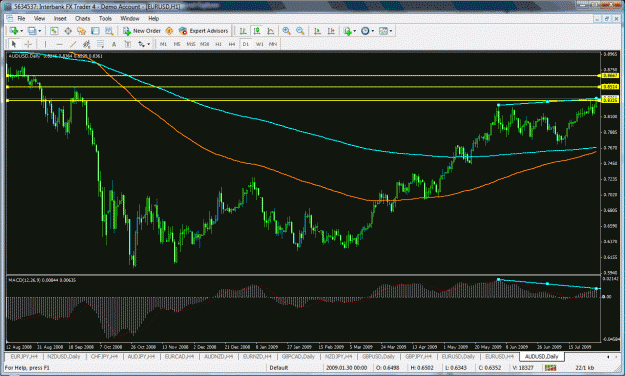Image resolution: width=625 pixels, height=376 pixels.
Task: Open the Tools menu
Action: [105, 18]
